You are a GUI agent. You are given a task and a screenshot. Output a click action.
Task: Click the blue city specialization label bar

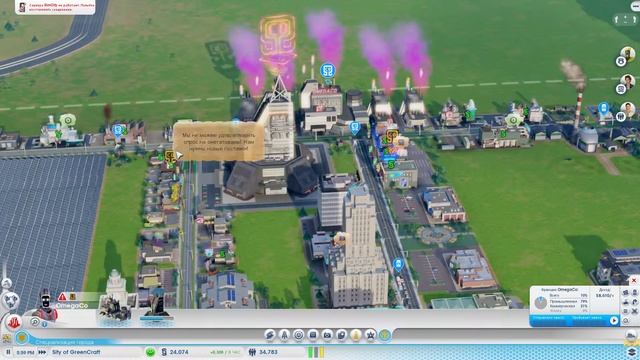tap(64, 342)
